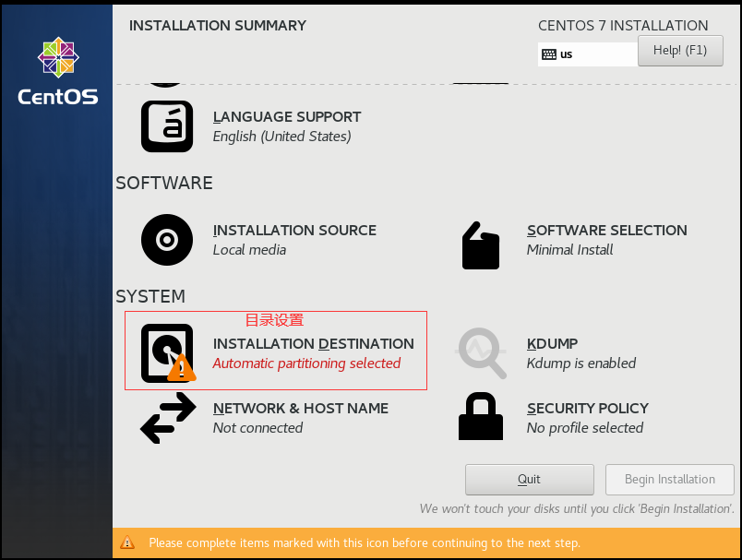
Task: Open Language Support icon
Action: (x=167, y=126)
